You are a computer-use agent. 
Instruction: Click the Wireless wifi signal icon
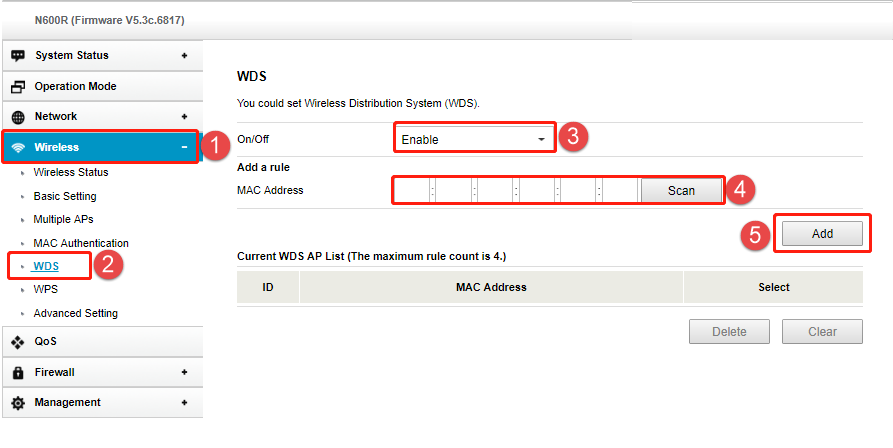17,148
